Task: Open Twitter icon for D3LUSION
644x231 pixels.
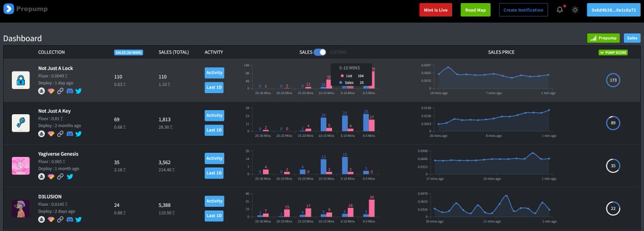Action: point(78,219)
